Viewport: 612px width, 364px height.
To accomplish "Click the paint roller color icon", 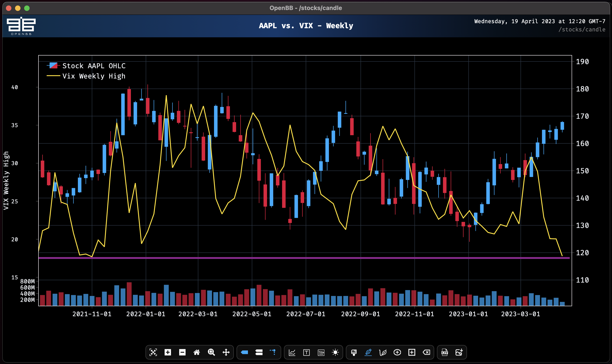I will (354, 352).
